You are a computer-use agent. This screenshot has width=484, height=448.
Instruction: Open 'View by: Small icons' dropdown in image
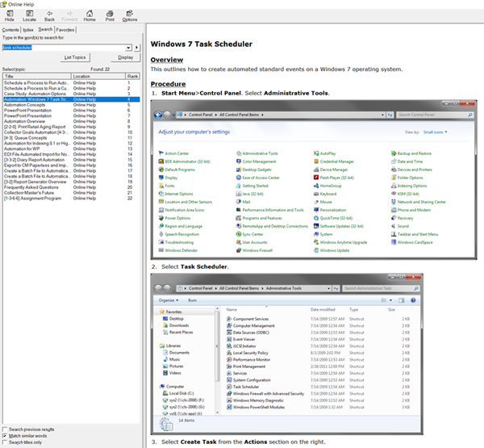pos(436,132)
